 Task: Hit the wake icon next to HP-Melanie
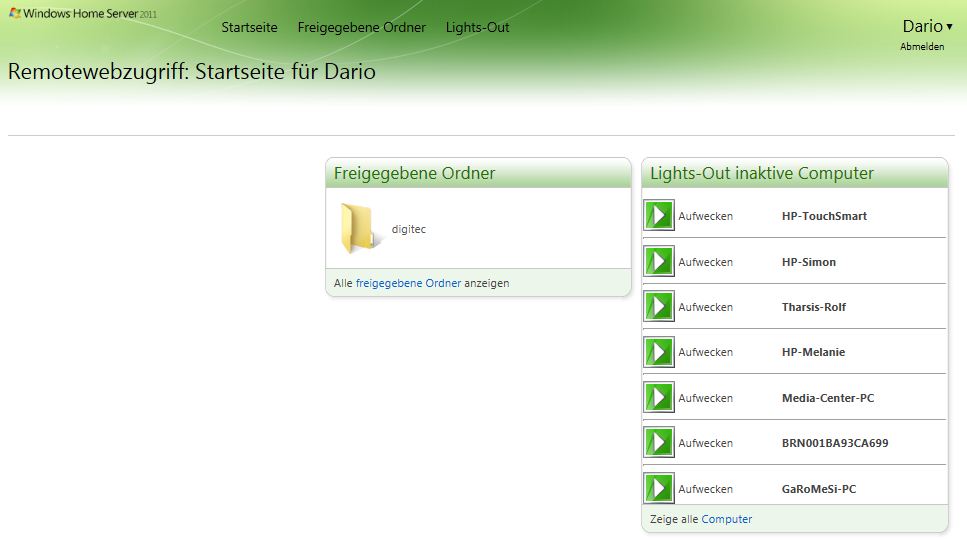pyautogui.click(x=659, y=352)
